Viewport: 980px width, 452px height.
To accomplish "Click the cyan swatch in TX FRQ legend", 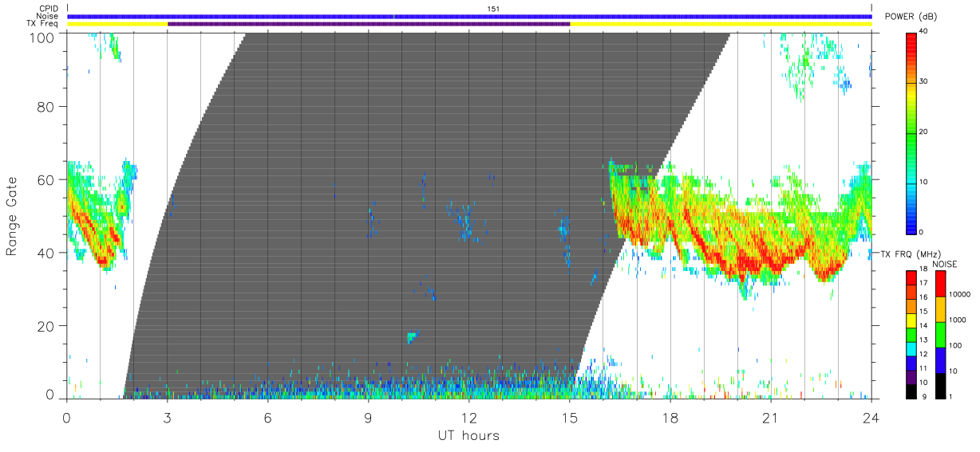I will point(911,348).
